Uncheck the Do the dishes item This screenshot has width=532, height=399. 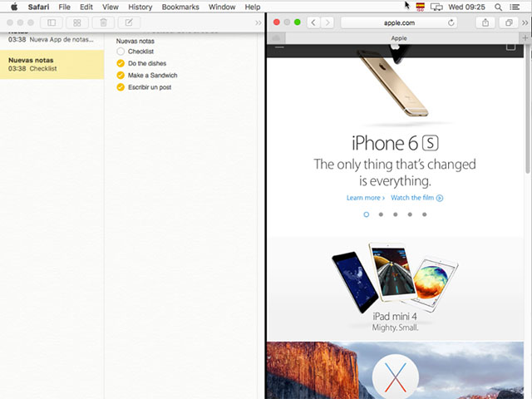(121, 63)
